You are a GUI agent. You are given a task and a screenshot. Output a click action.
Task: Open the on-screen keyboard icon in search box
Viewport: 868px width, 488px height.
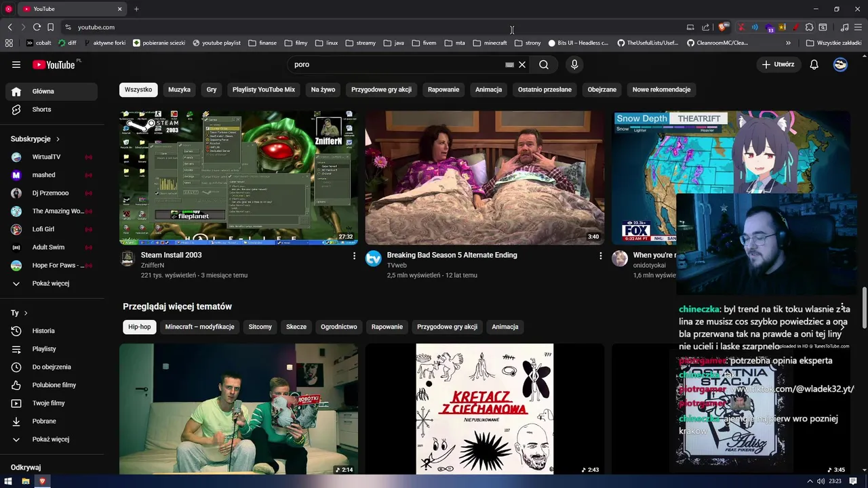(509, 64)
